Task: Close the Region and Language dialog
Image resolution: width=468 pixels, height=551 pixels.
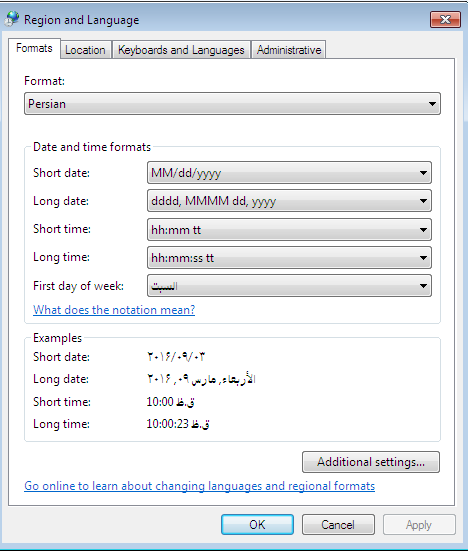Action: [x=445, y=19]
